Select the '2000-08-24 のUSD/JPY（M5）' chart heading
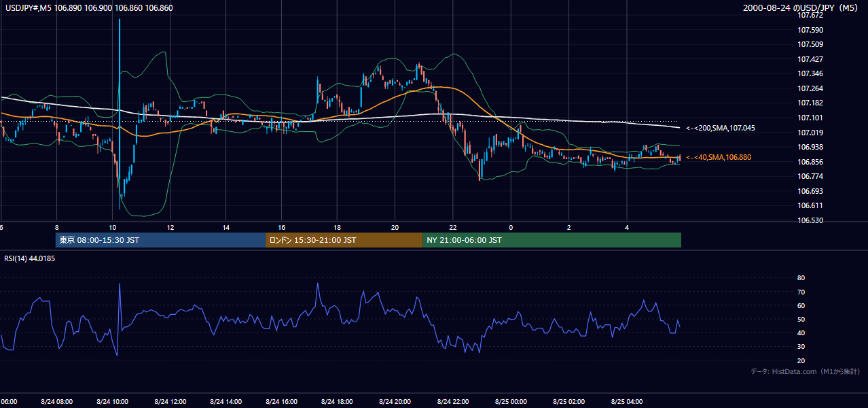The height and width of the screenshot is (408, 868). click(x=802, y=7)
